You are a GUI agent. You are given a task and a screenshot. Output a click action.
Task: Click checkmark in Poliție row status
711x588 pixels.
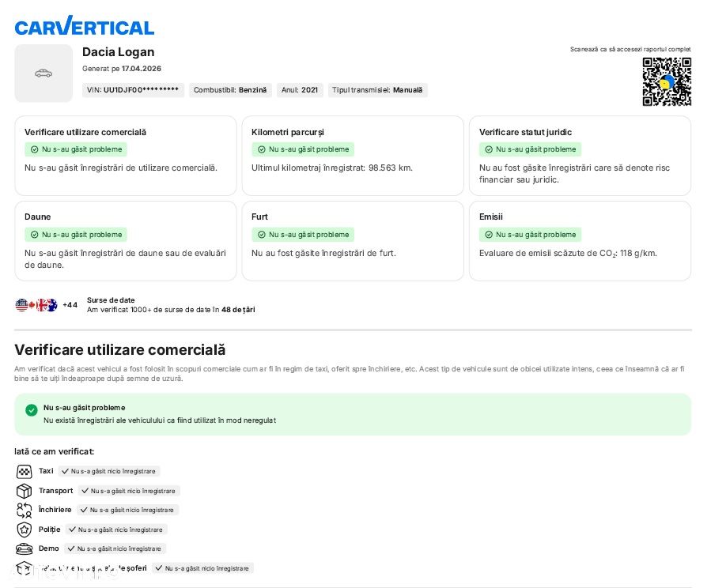click(72, 529)
